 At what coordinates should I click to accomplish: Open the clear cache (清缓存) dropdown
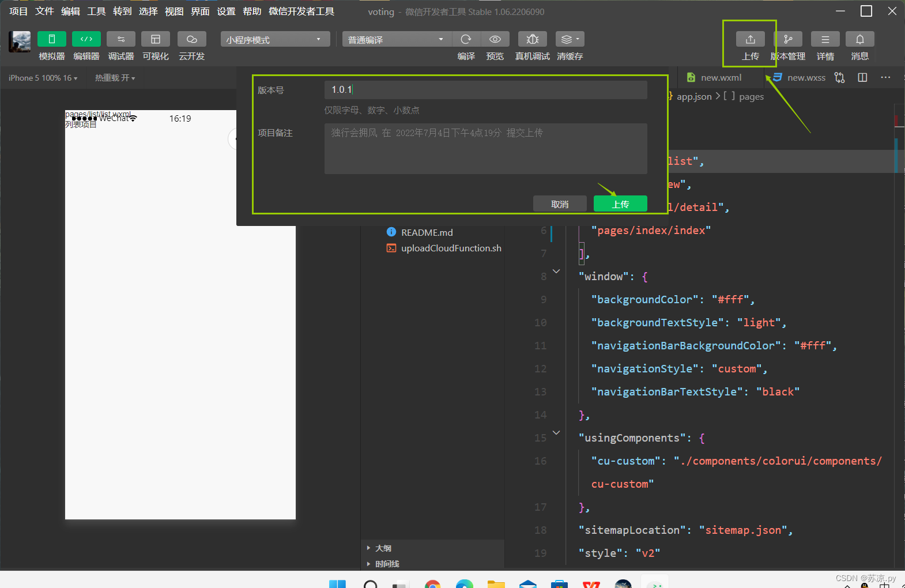570,39
